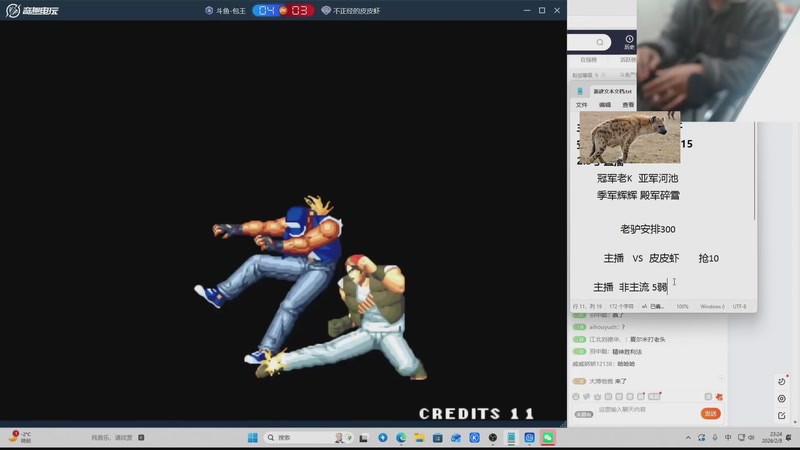
Task: Click the blue score 04 in title bar
Action: (266, 10)
